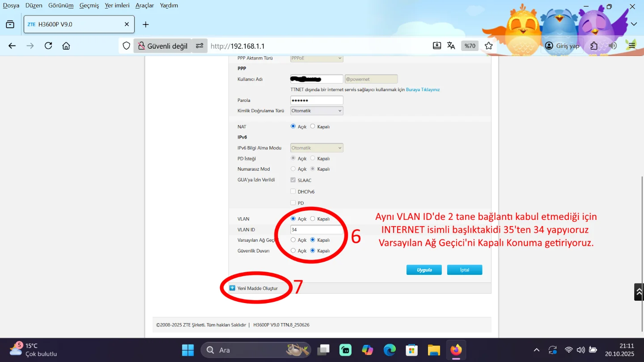
Task: Open the Windows taskbar search box
Action: [256, 350]
